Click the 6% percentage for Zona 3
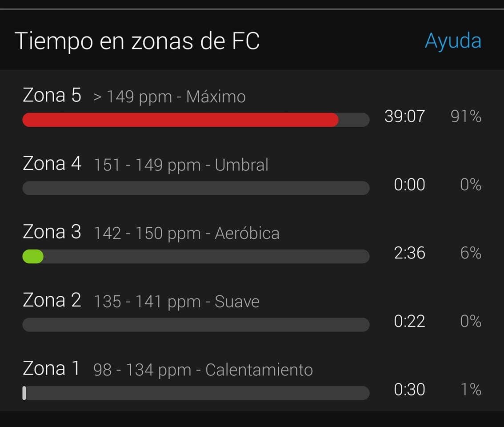Screen dimensions: 504x427 point(471,253)
